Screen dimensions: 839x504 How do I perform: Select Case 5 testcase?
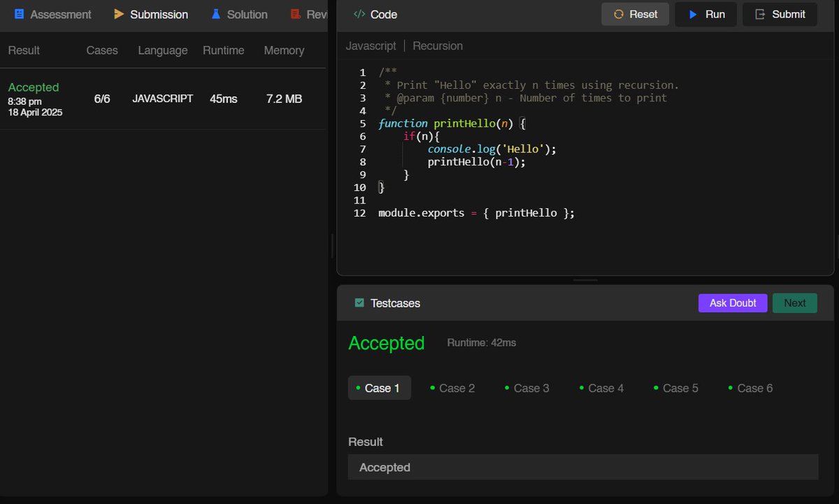pos(677,388)
